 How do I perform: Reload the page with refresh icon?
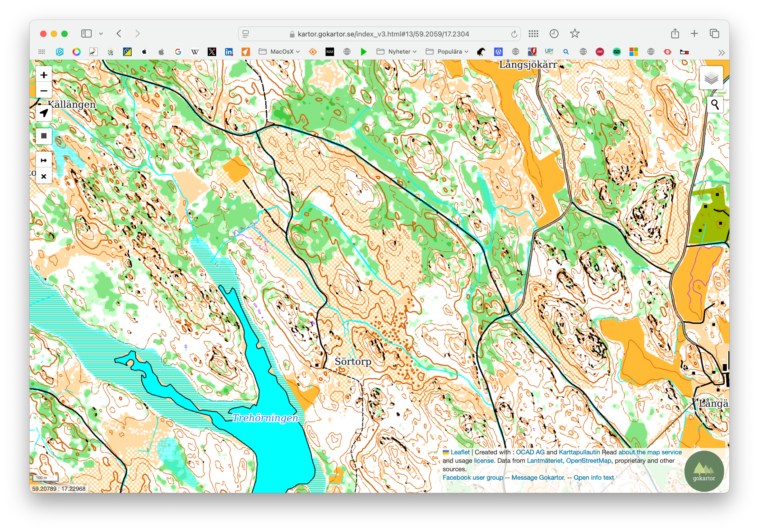pos(514,34)
